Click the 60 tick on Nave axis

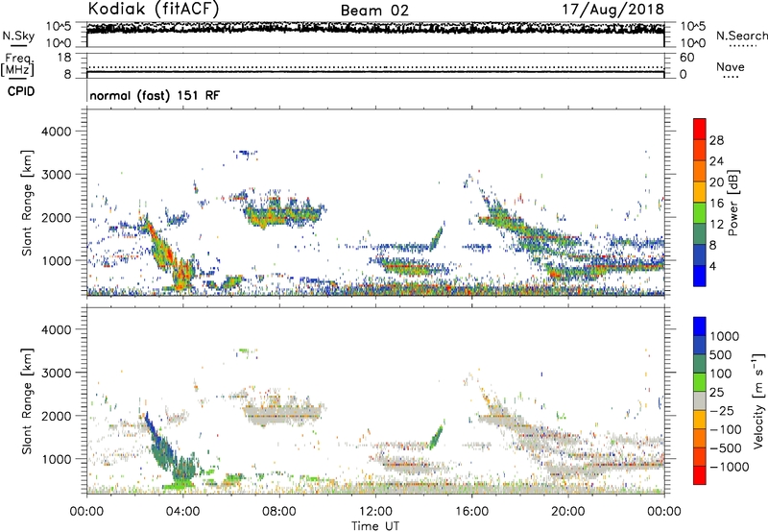[x=686, y=57]
